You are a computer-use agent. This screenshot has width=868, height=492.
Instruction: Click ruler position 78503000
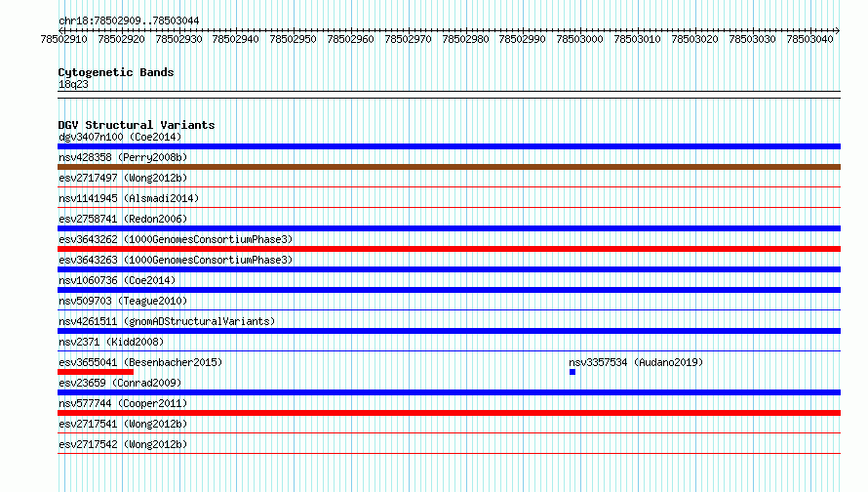579,39
